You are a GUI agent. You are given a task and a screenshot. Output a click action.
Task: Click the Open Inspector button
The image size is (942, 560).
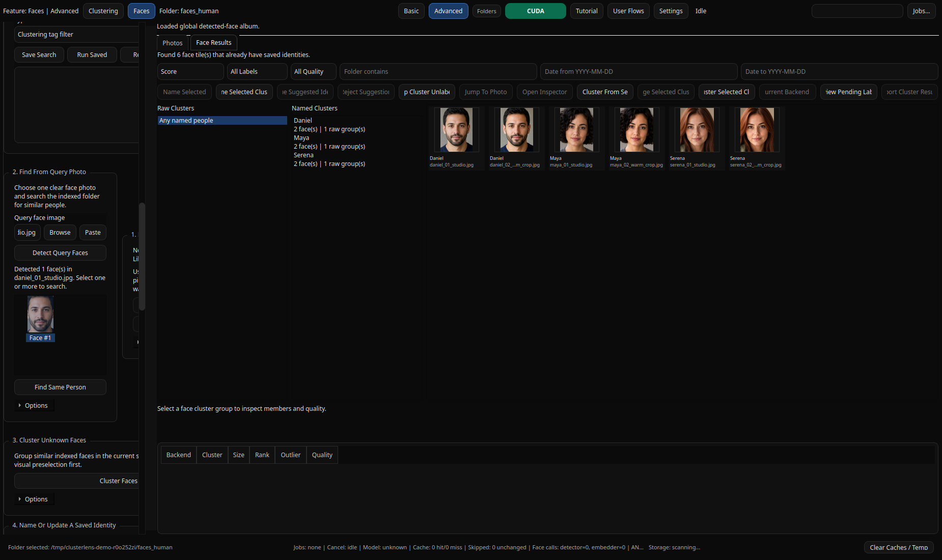(x=544, y=92)
